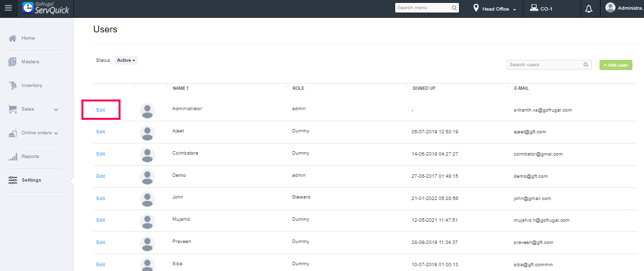Viewport: 644px width, 271px height.
Task: Click Administrator's avatar picture in table
Action: click(x=147, y=111)
